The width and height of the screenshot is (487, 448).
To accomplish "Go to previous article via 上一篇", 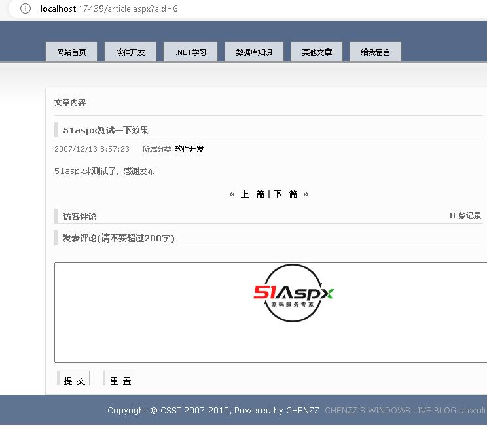I will (x=252, y=194).
